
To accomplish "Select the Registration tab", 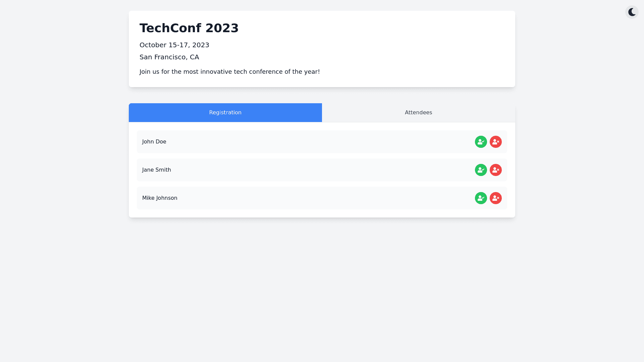I will click(x=225, y=113).
